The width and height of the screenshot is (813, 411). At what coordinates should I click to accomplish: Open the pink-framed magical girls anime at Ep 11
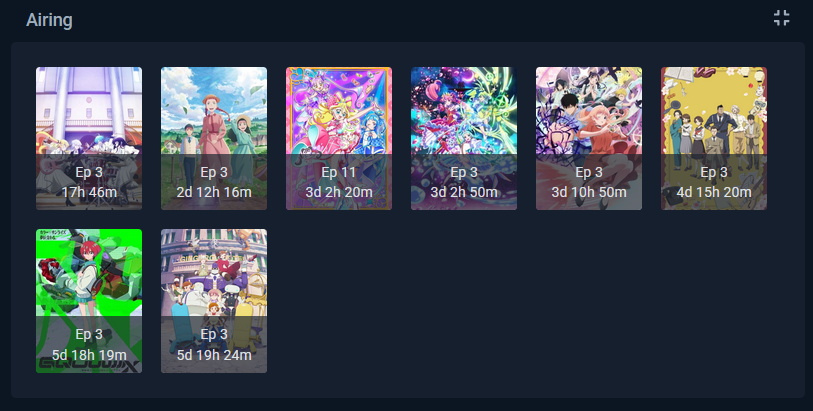pyautogui.click(x=339, y=138)
